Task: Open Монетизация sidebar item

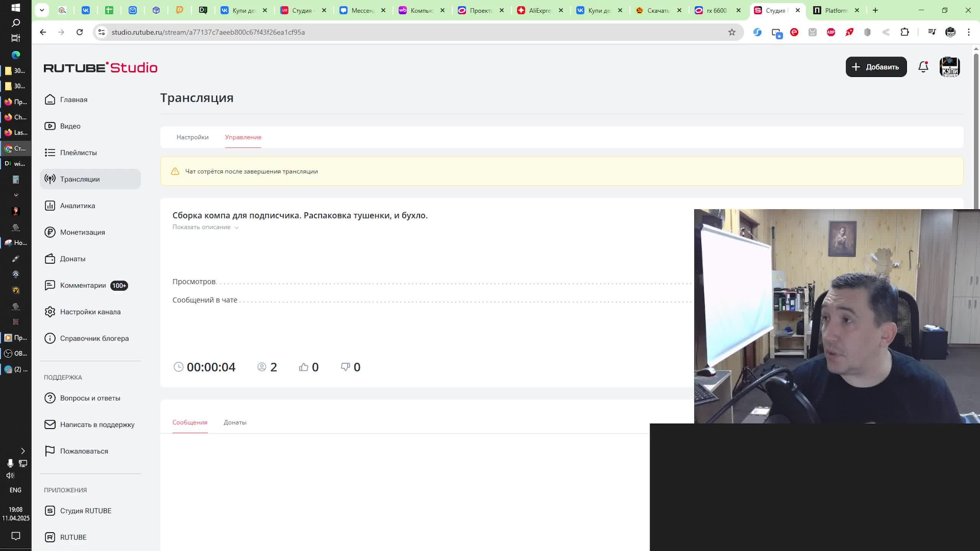Action: (82, 232)
